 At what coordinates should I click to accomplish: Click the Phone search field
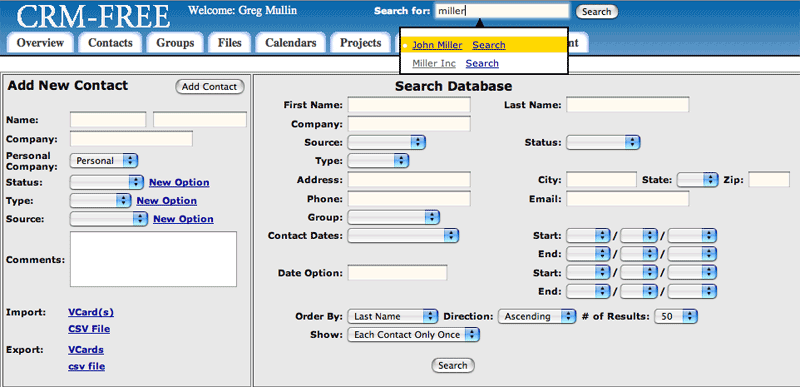point(409,198)
